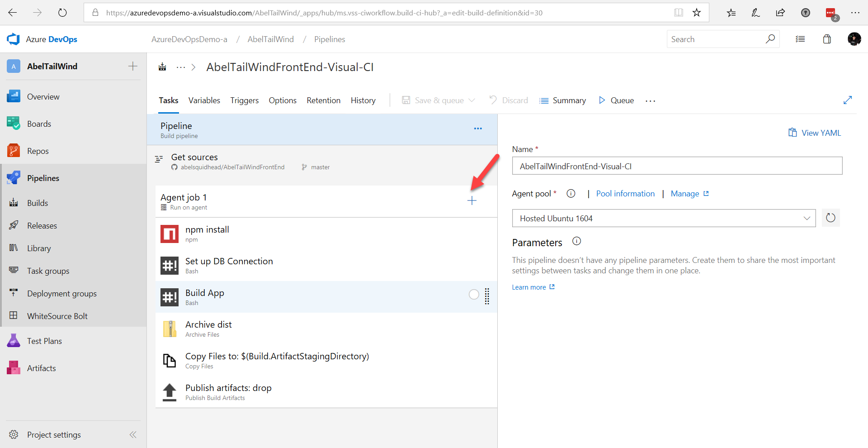Open the toolbar overflow ellipsis after Queue
The height and width of the screenshot is (448, 868).
(x=651, y=101)
